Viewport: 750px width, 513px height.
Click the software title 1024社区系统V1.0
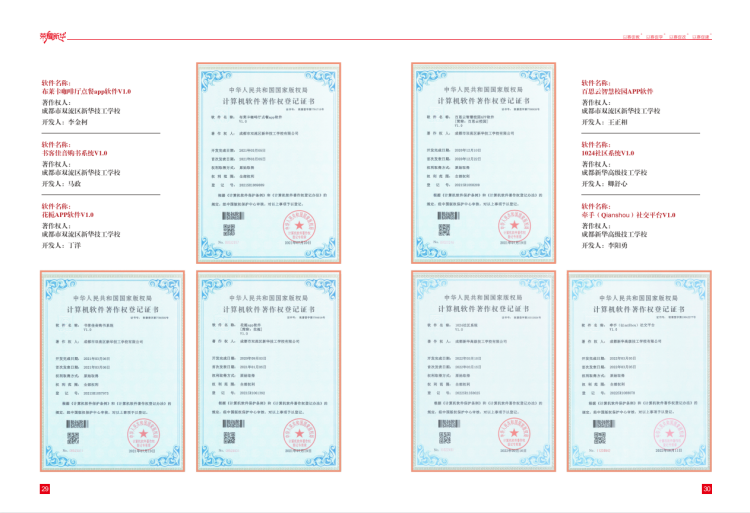pyautogui.click(x=608, y=153)
